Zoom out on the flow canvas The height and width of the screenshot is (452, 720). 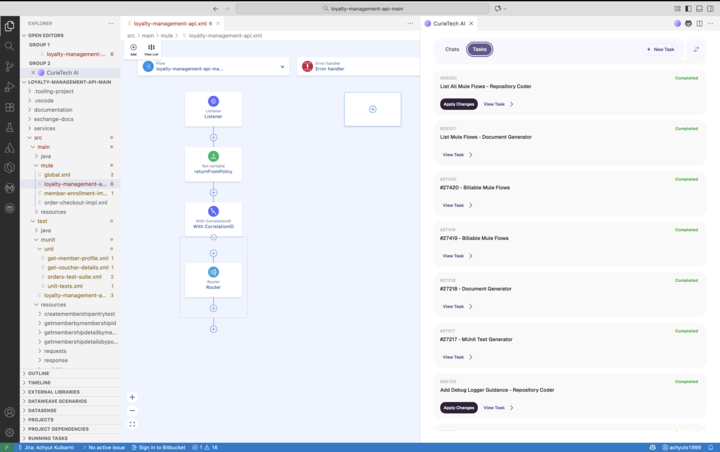(132, 411)
